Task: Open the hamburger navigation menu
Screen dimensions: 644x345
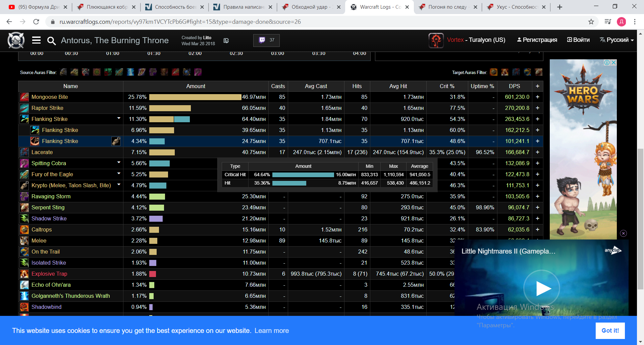Action: pyautogui.click(x=36, y=41)
